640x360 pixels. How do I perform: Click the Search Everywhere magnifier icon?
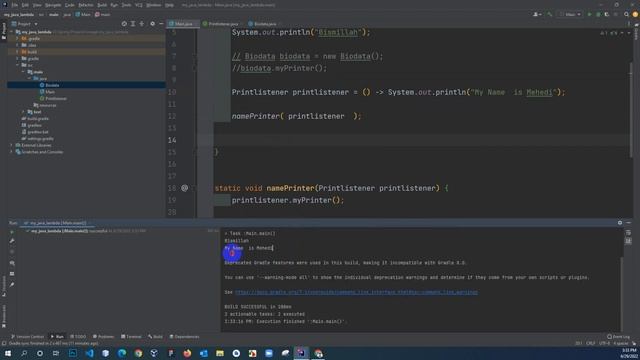point(626,14)
